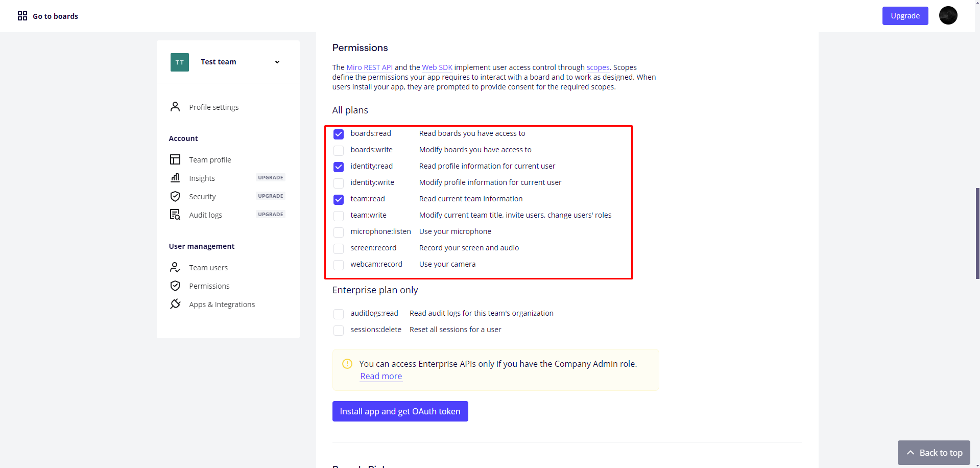The height and width of the screenshot is (468, 980).
Task: Click the Profile settings person icon
Action: [175, 107]
